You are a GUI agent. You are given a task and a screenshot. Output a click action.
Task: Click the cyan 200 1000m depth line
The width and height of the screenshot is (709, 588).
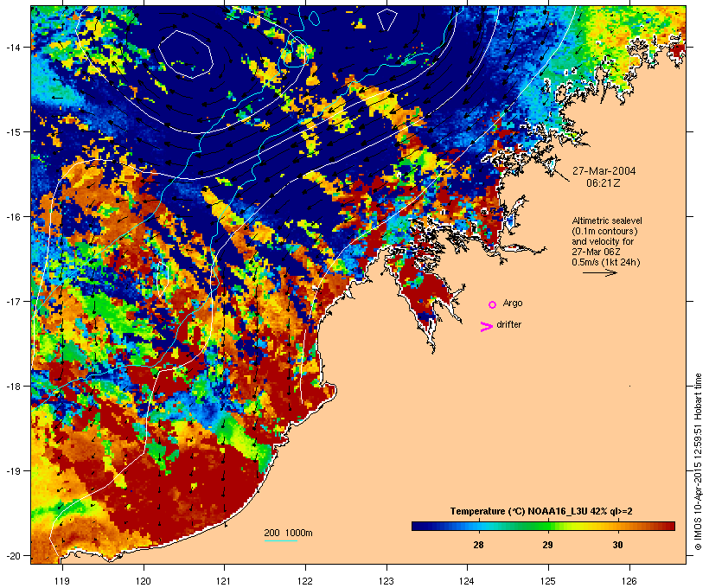(281, 540)
